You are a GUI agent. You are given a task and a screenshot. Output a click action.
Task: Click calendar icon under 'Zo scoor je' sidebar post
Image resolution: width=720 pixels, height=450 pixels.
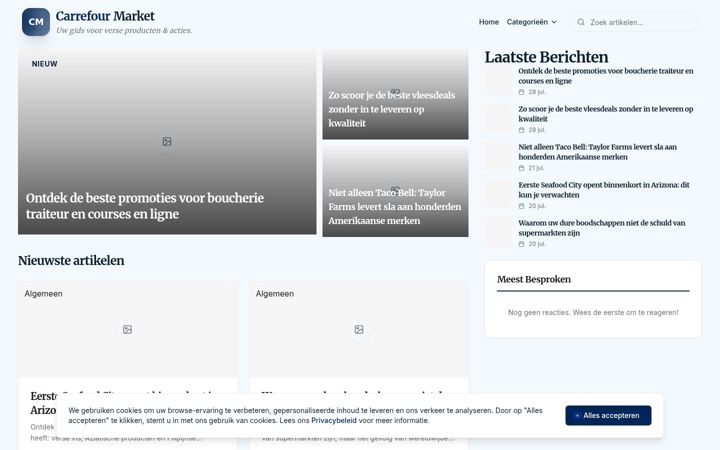(521, 130)
